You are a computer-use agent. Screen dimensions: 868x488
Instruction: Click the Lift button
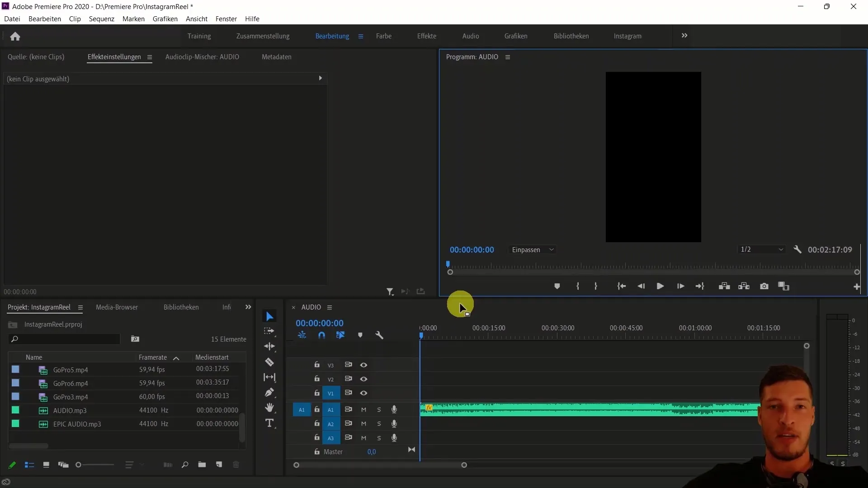pos(724,286)
